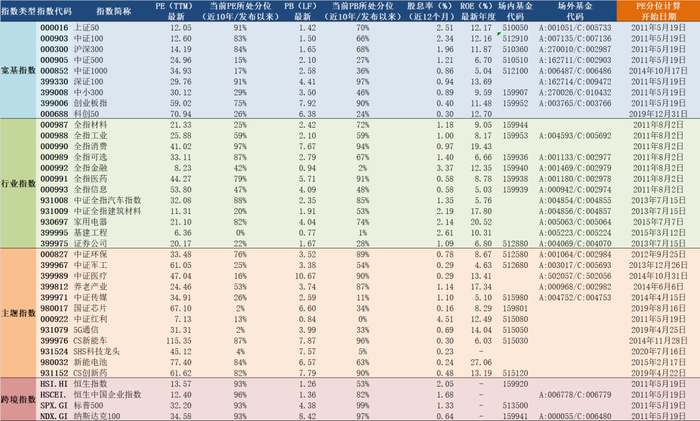Select the 沪深300 index name cell
This screenshot has height=421, width=700.
pyautogui.click(x=88, y=49)
